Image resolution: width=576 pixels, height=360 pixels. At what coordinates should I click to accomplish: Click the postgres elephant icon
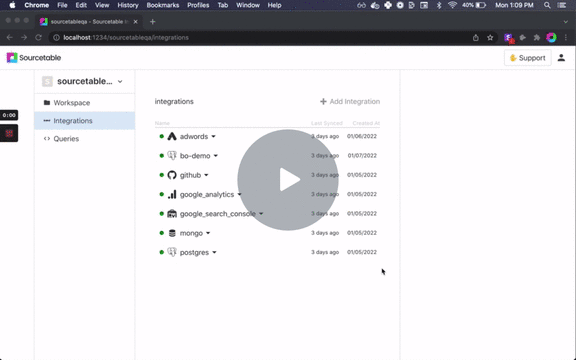[172, 252]
